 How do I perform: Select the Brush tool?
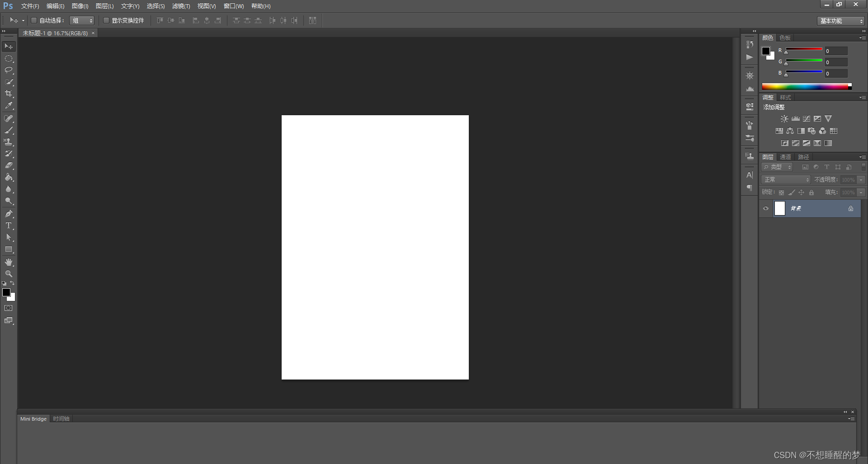click(9, 130)
